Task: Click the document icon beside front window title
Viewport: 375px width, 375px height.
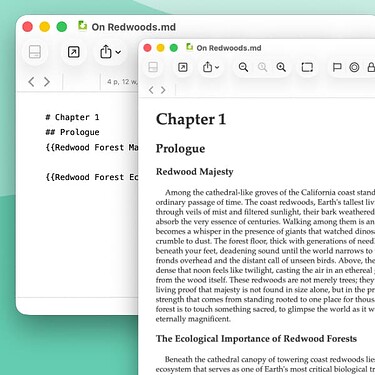Action: click(x=190, y=47)
